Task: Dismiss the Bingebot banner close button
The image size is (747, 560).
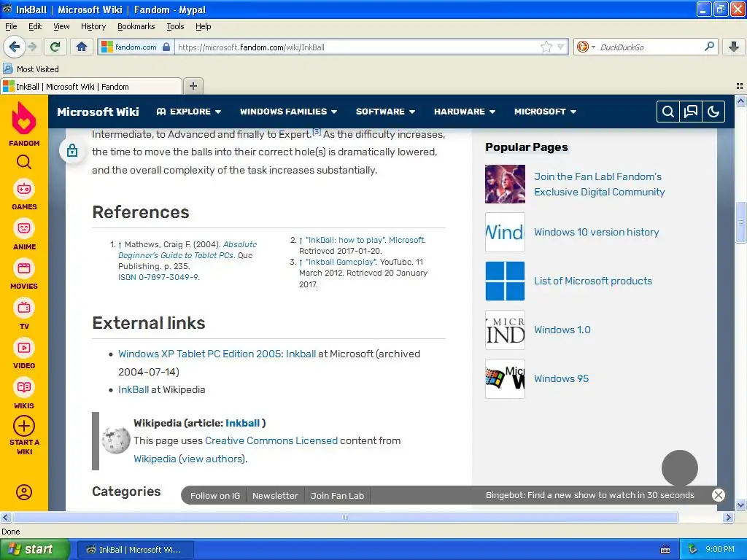Action: tap(719, 495)
